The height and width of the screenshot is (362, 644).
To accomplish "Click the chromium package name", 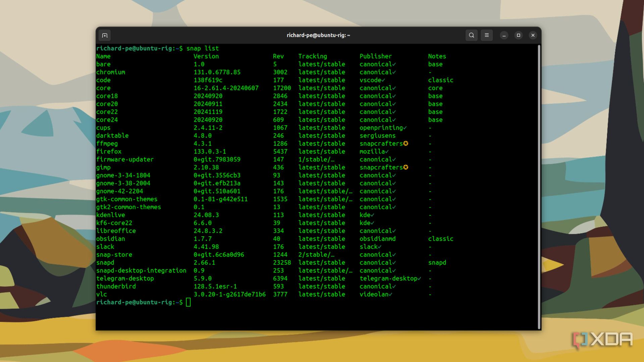I will (111, 72).
